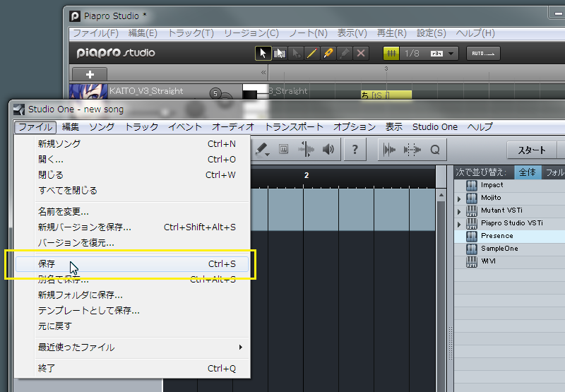Image resolution: width=565 pixels, height=392 pixels.
Task: Choose 開く... from the file menu
Action: click(133, 159)
